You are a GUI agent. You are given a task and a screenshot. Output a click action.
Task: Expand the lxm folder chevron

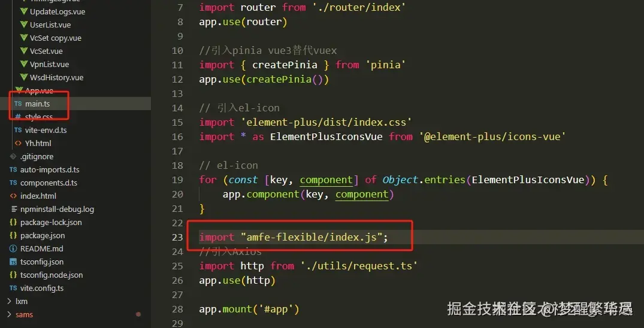point(9,301)
